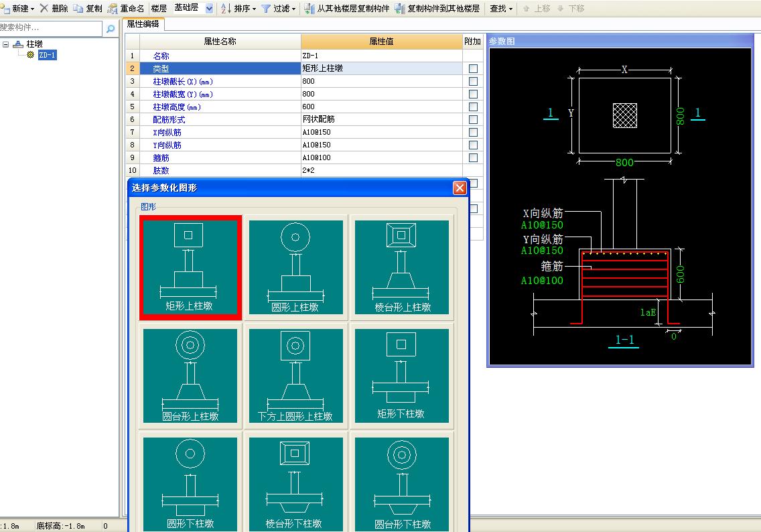Toggle 附加 checkbox for 柱墩高度 row
Image resolution: width=761 pixels, height=532 pixels.
coord(473,107)
